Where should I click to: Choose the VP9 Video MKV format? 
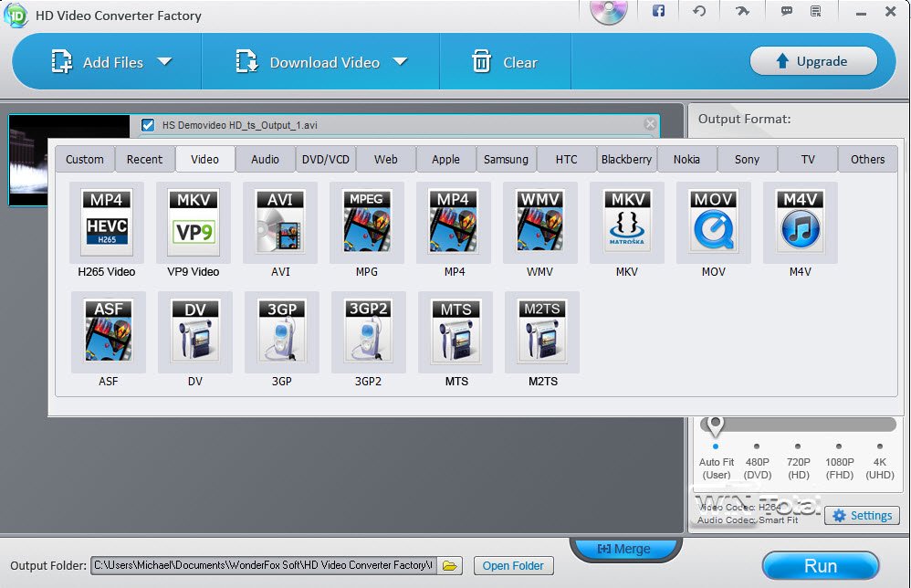pos(193,222)
